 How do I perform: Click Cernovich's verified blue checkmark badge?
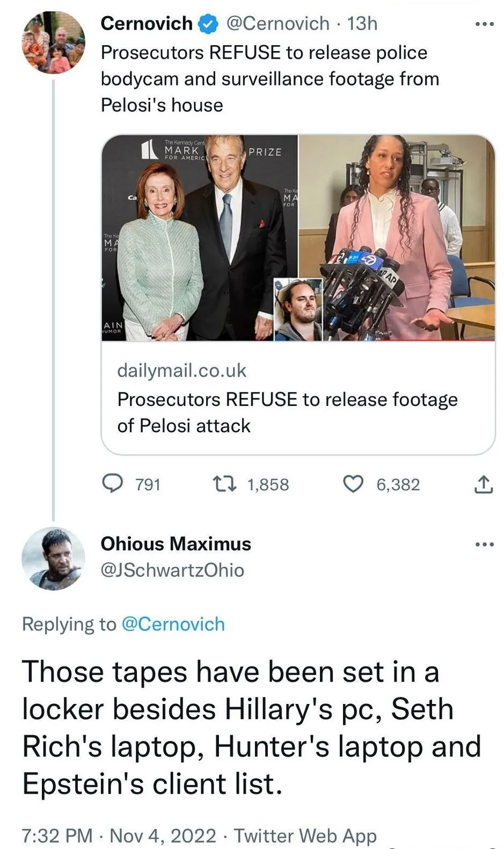tap(209, 24)
